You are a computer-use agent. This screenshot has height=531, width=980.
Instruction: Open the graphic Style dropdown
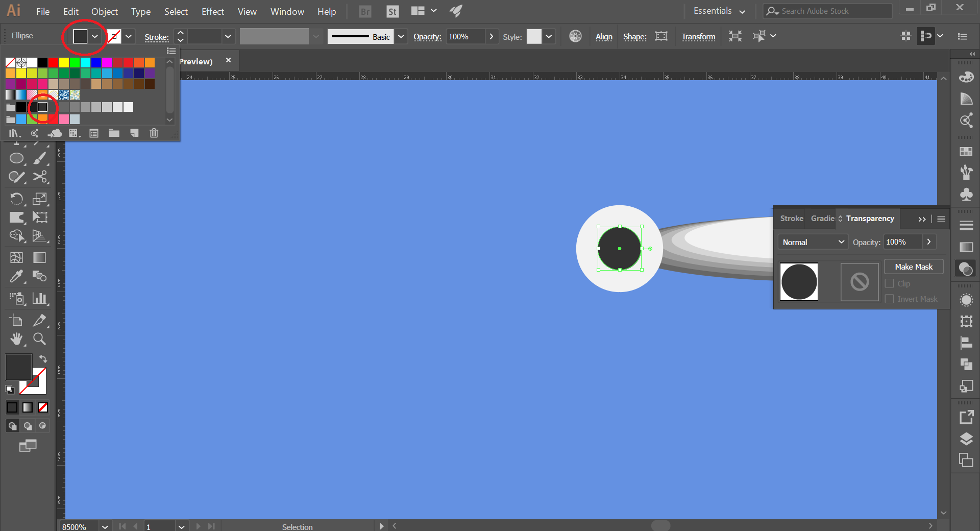[x=549, y=36]
